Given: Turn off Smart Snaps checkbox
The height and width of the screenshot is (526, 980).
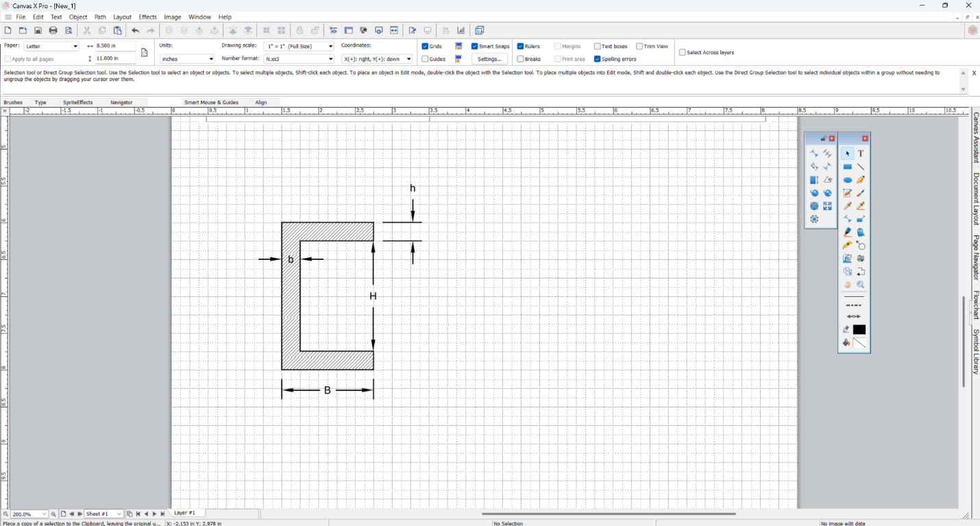Looking at the screenshot, I should [x=475, y=47].
